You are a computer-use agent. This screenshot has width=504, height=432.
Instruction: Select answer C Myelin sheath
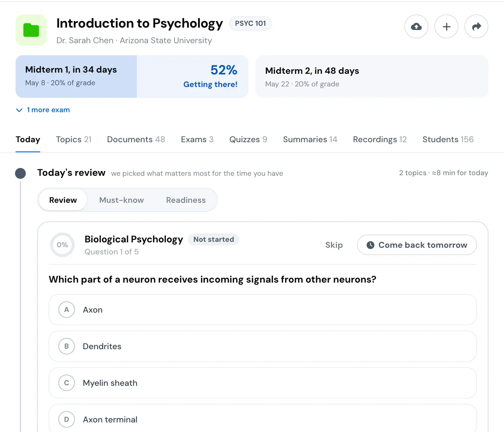point(262,383)
